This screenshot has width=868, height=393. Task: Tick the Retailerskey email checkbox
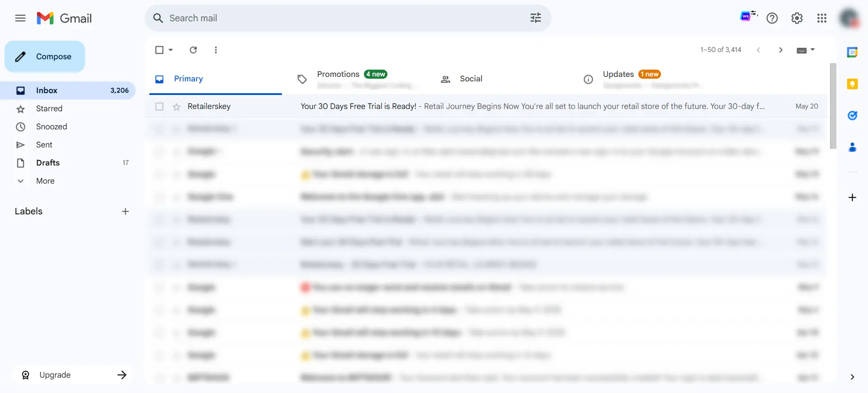click(x=159, y=107)
